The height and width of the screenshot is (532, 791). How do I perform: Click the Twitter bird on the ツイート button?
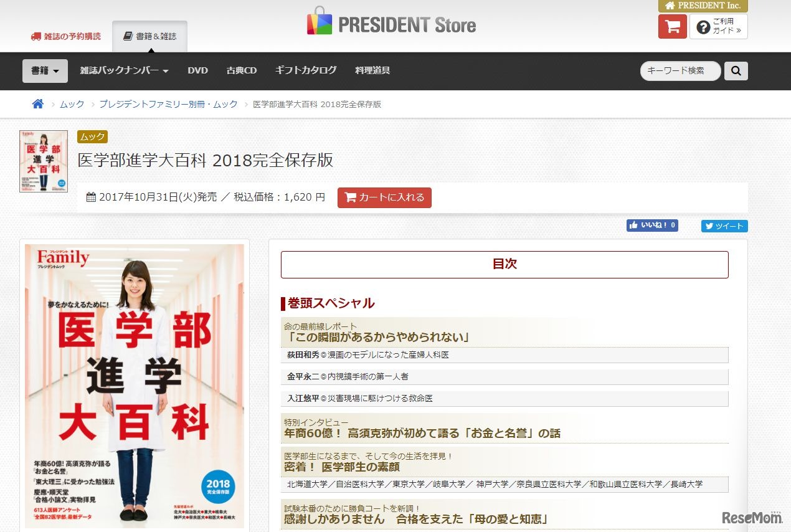[x=711, y=226]
